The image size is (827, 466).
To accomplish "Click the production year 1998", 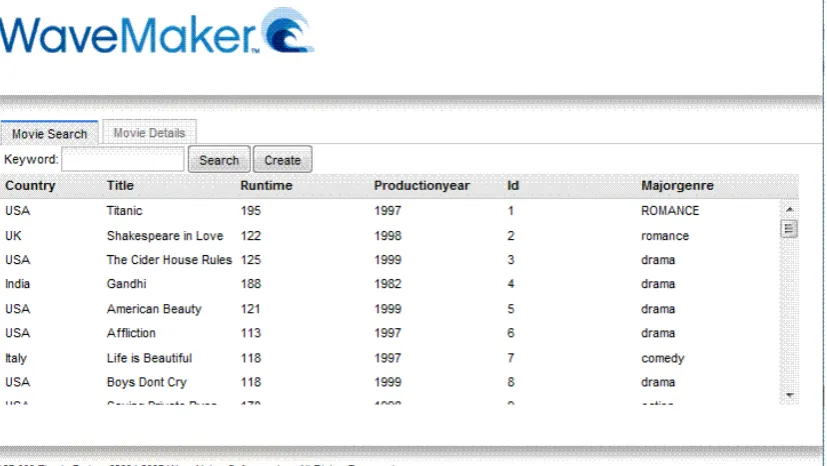I will click(388, 236).
